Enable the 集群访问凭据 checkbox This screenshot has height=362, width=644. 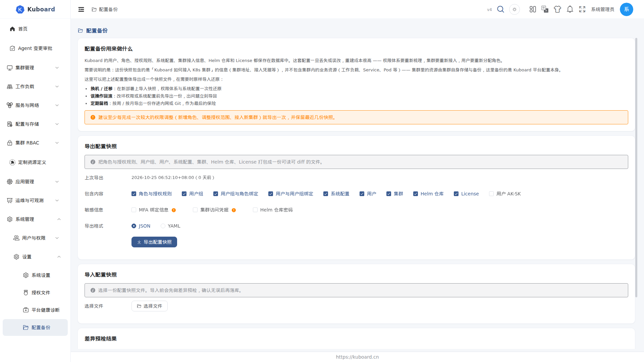(x=195, y=210)
